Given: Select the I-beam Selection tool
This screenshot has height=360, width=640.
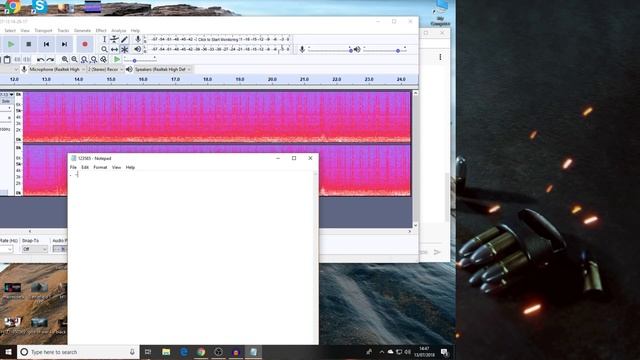Looking at the screenshot, I should coord(104,39).
